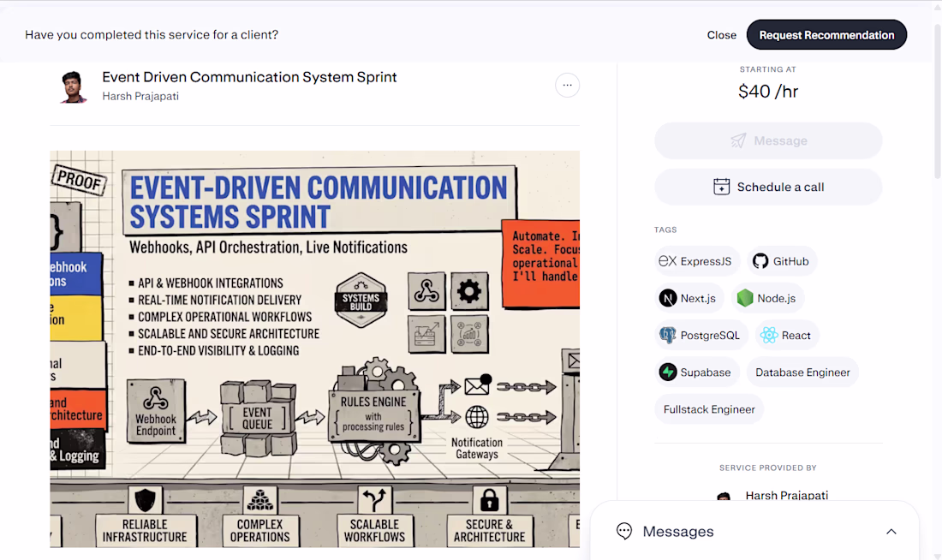The height and width of the screenshot is (560, 942).
Task: Expand the Messages panel chevron
Action: coord(891,532)
